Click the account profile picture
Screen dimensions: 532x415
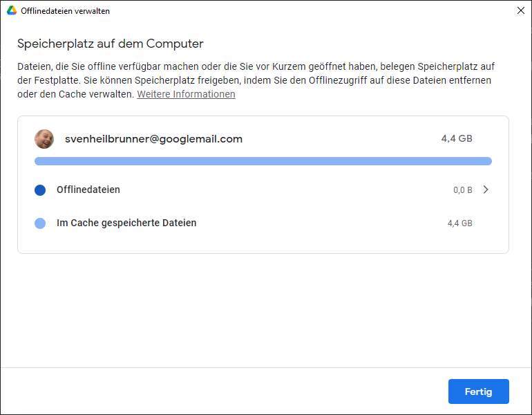coord(44,139)
